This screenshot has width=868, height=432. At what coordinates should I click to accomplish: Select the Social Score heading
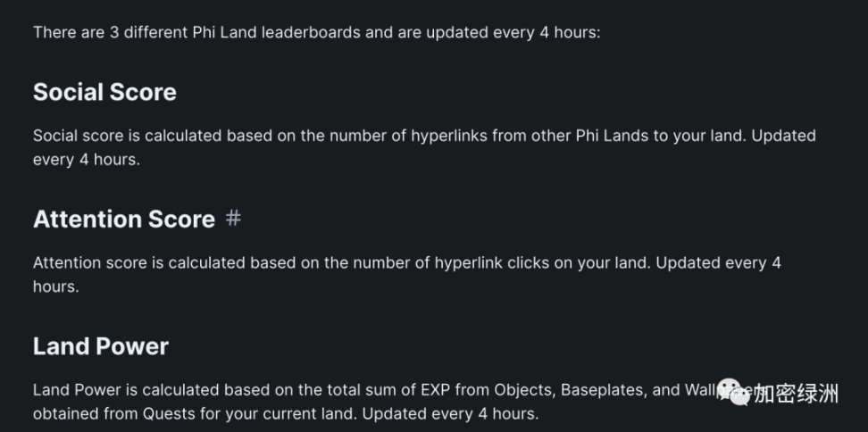[104, 92]
